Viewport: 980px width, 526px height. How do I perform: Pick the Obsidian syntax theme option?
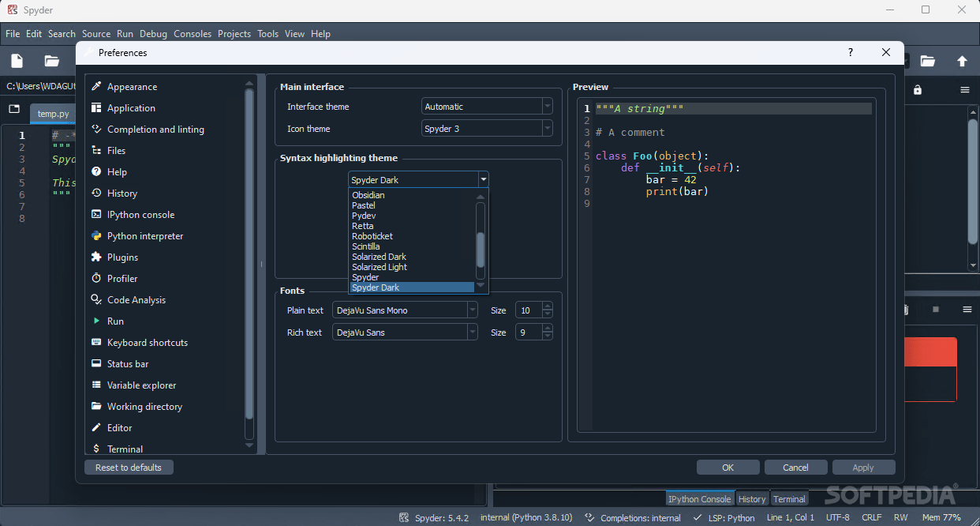(x=368, y=195)
